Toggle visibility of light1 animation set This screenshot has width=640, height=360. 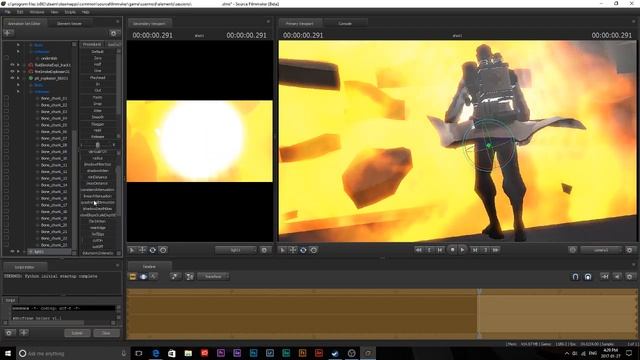[12, 251]
